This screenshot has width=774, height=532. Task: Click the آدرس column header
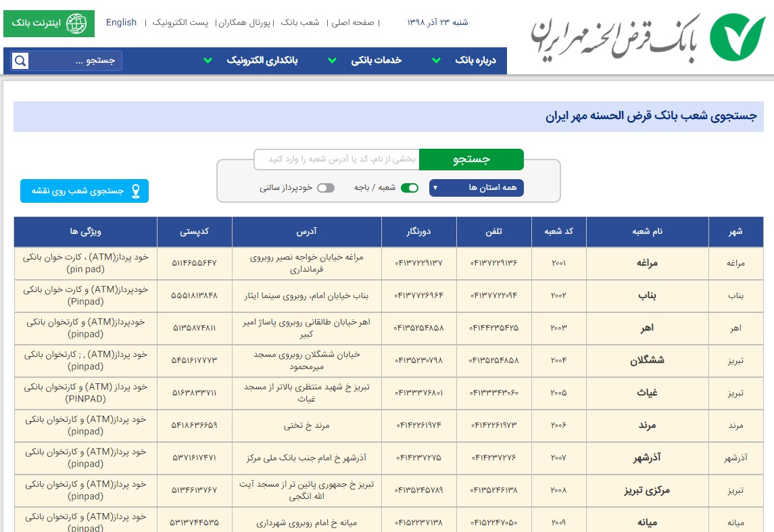pyautogui.click(x=306, y=231)
